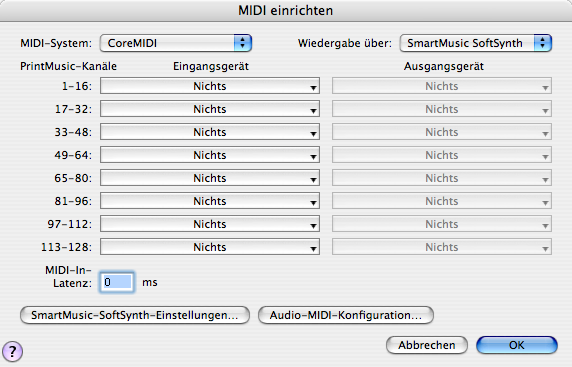Click Ausgangsgerät dropdown for channels 81-96
Screen dimensions: 572x367
[x=442, y=201]
